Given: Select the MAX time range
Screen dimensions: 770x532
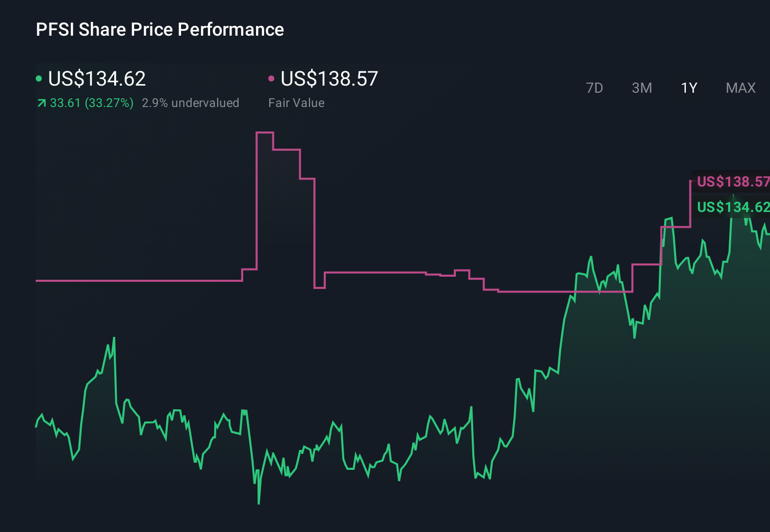Looking at the screenshot, I should coord(740,88).
